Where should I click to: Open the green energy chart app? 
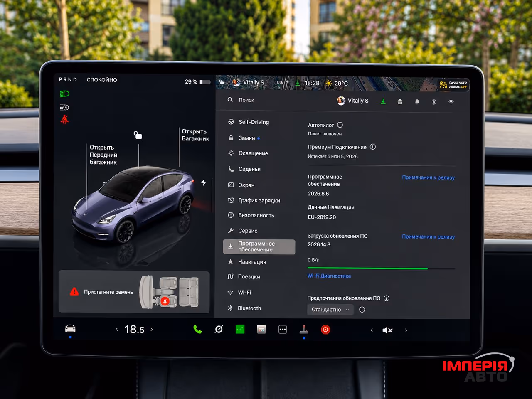pyautogui.click(x=240, y=330)
